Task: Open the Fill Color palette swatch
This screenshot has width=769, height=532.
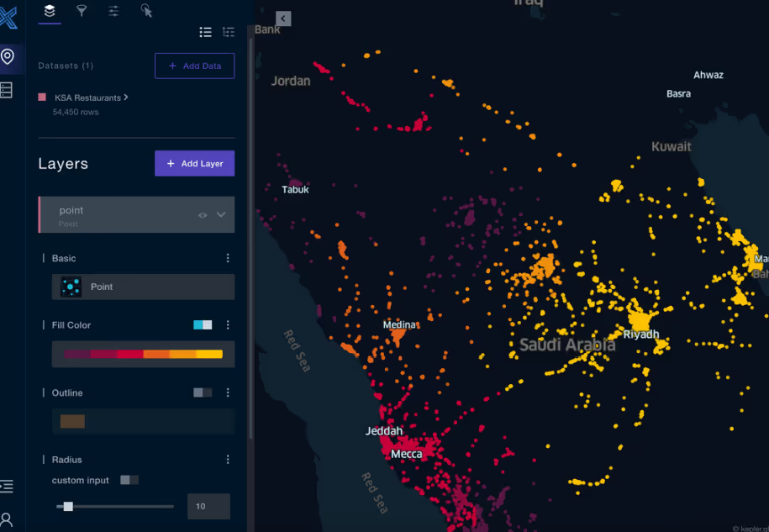Action: click(143, 354)
